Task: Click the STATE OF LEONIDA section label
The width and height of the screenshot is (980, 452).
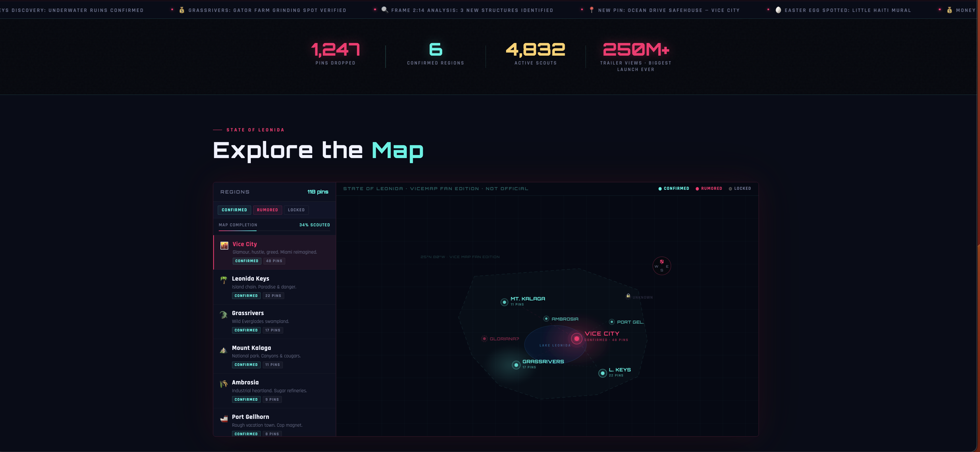Action: [255, 130]
